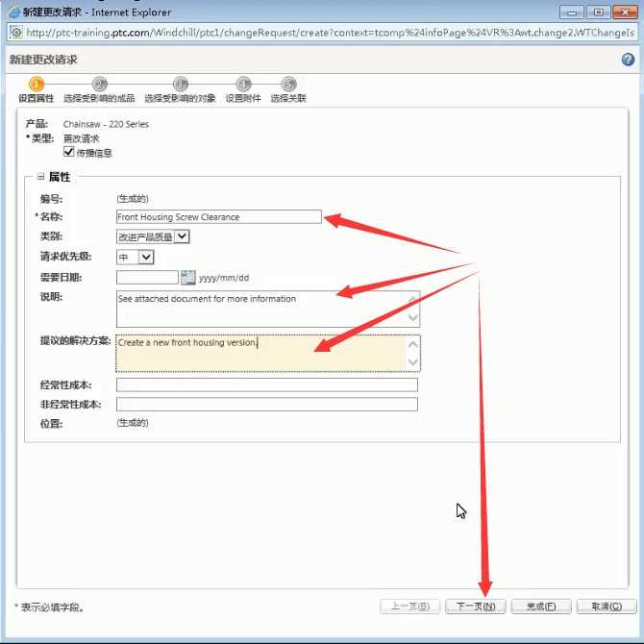Screen dimensions: 644x644
Task: Go to wizard step 4 设置附件
Action: pos(243,85)
